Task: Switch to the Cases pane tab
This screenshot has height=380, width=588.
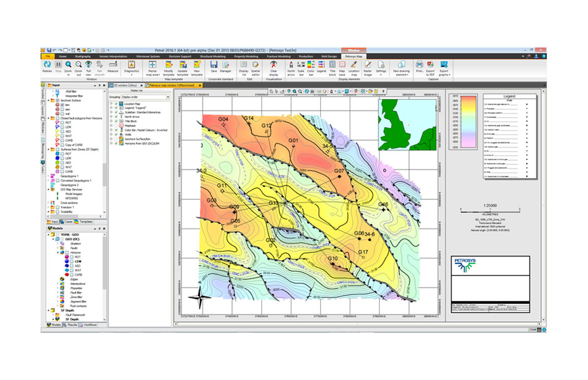Action: click(x=67, y=222)
